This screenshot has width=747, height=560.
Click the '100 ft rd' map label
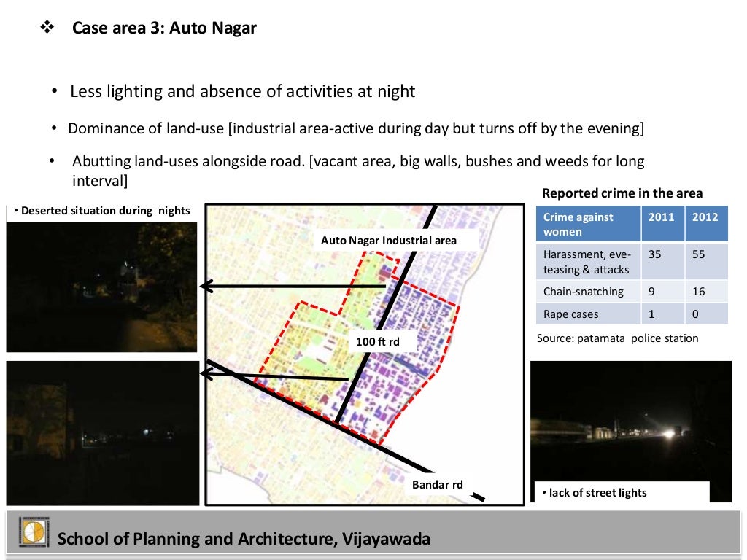pyautogui.click(x=377, y=341)
